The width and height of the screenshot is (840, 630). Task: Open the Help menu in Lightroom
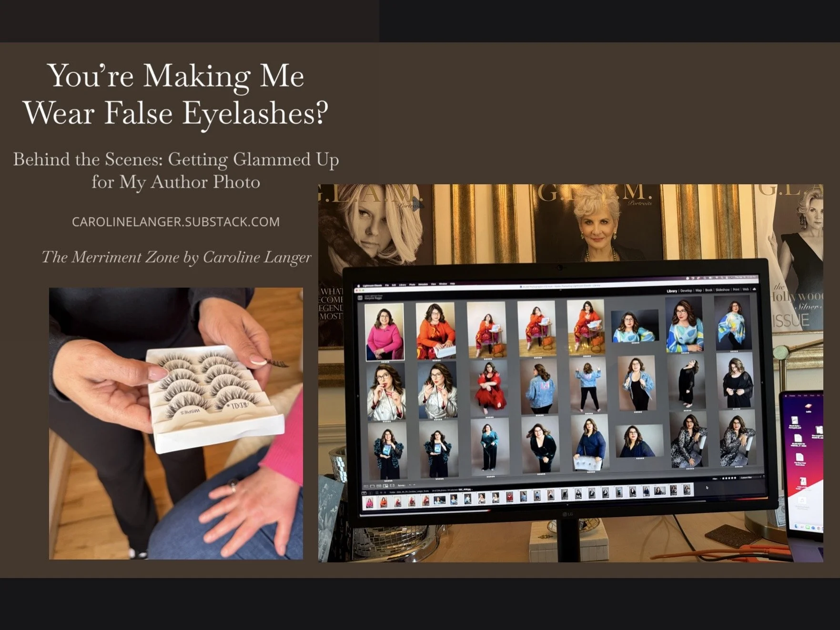(x=453, y=284)
